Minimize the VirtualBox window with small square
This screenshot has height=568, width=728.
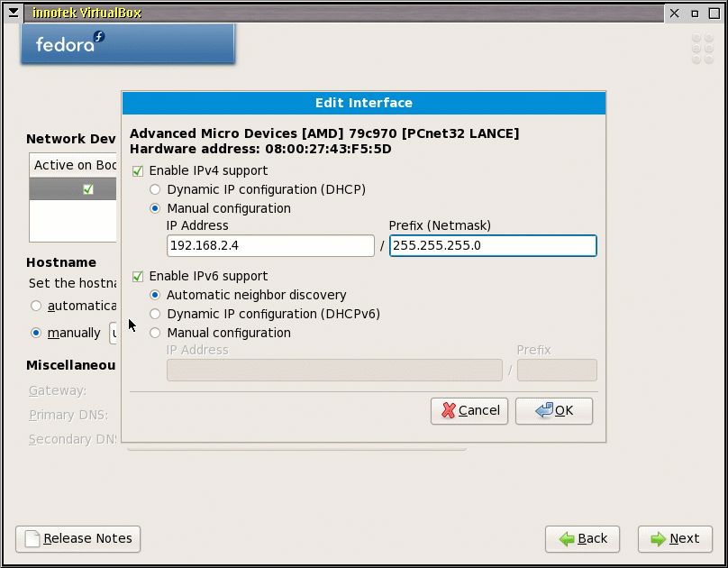(x=695, y=14)
